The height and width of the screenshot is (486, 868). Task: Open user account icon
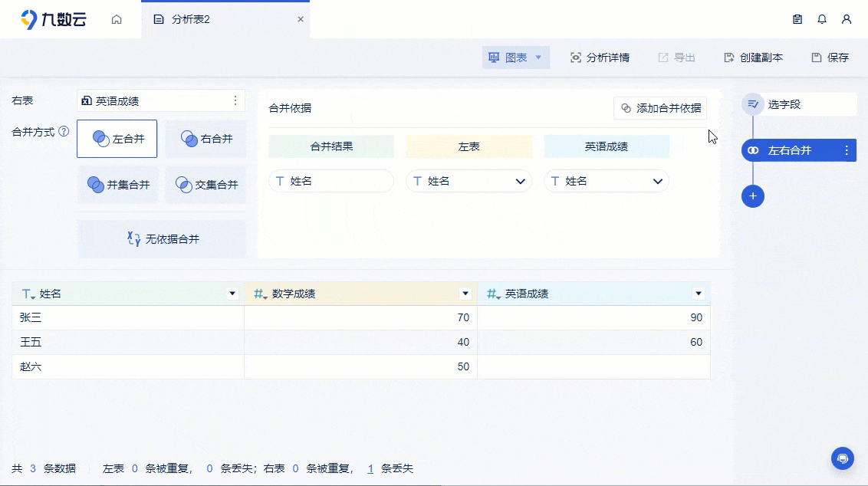[847, 19]
